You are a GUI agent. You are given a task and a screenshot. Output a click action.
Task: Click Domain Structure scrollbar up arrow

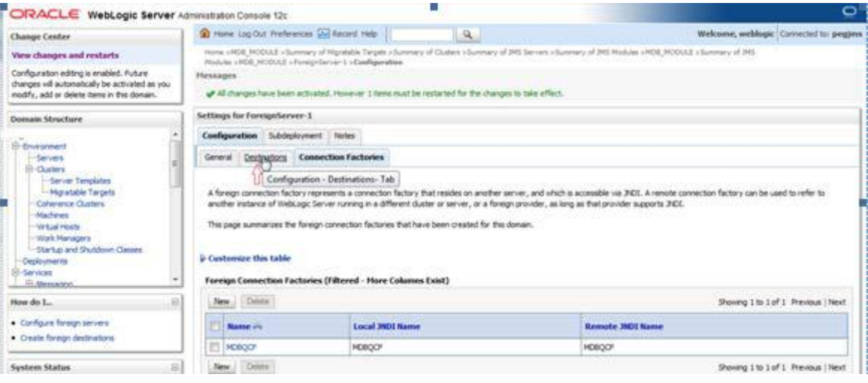[175, 135]
